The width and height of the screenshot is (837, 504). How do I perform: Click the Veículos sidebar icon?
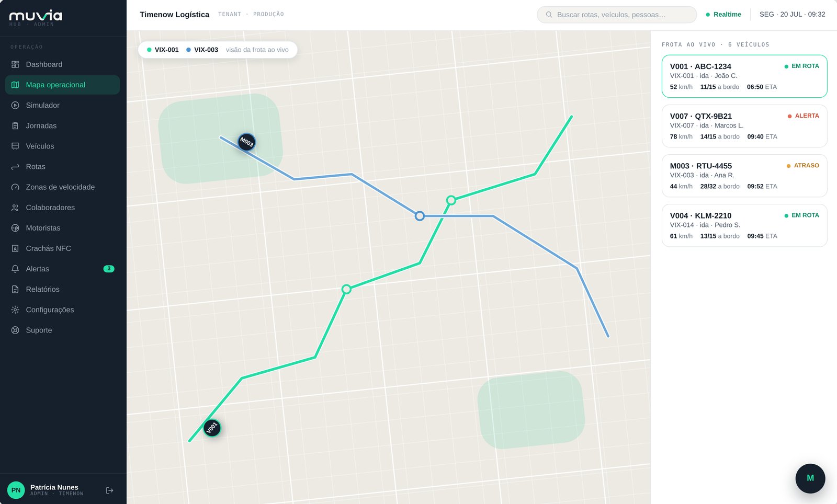[x=15, y=146]
